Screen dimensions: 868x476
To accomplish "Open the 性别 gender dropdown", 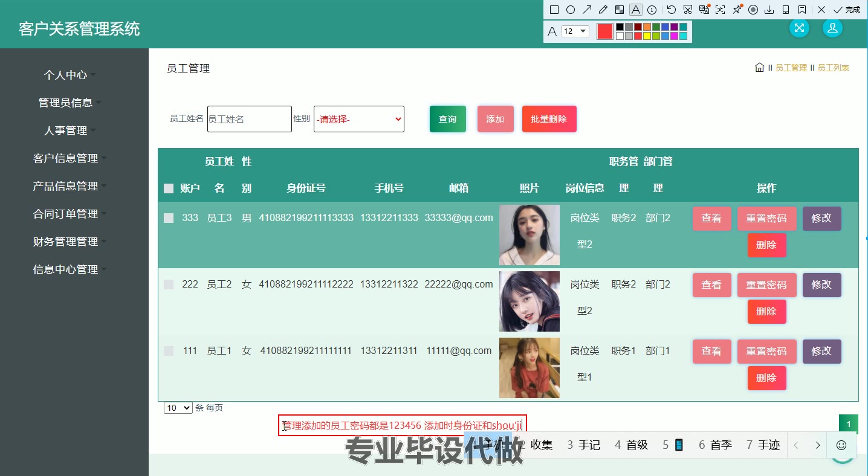I will coord(358,119).
